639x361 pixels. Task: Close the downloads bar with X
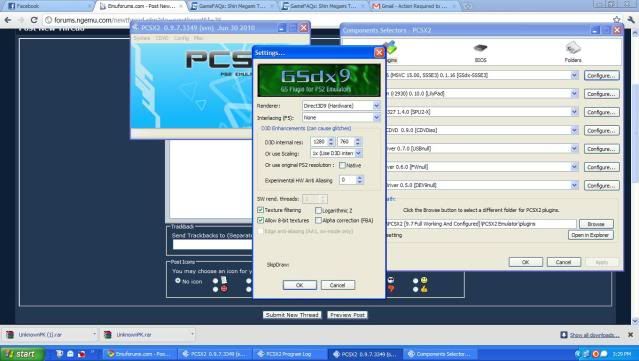(630, 335)
